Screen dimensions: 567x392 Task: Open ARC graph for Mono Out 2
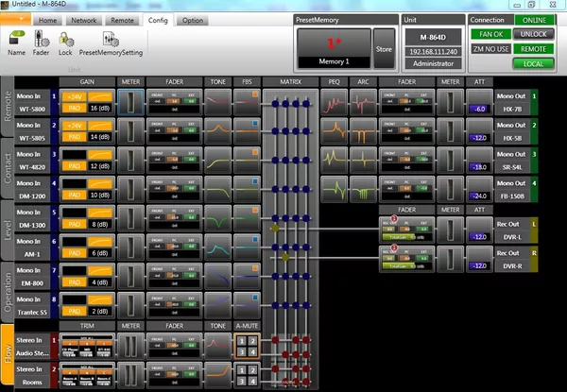point(363,130)
